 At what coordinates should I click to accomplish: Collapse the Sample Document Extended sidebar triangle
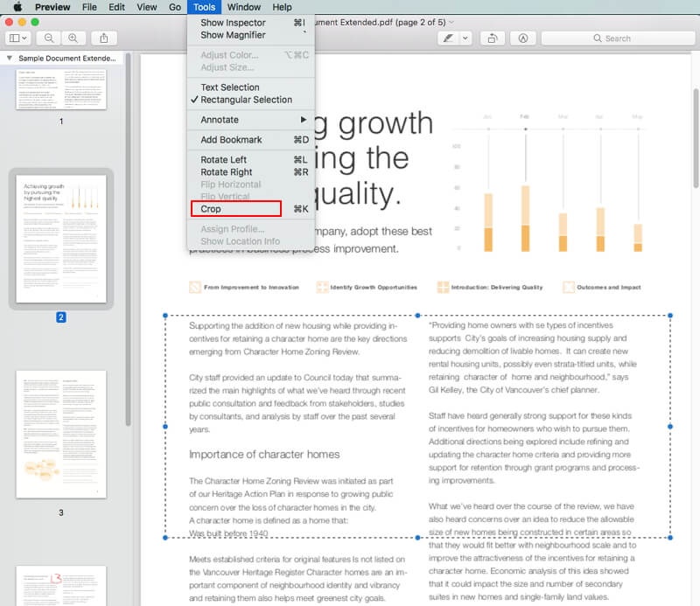(10, 58)
